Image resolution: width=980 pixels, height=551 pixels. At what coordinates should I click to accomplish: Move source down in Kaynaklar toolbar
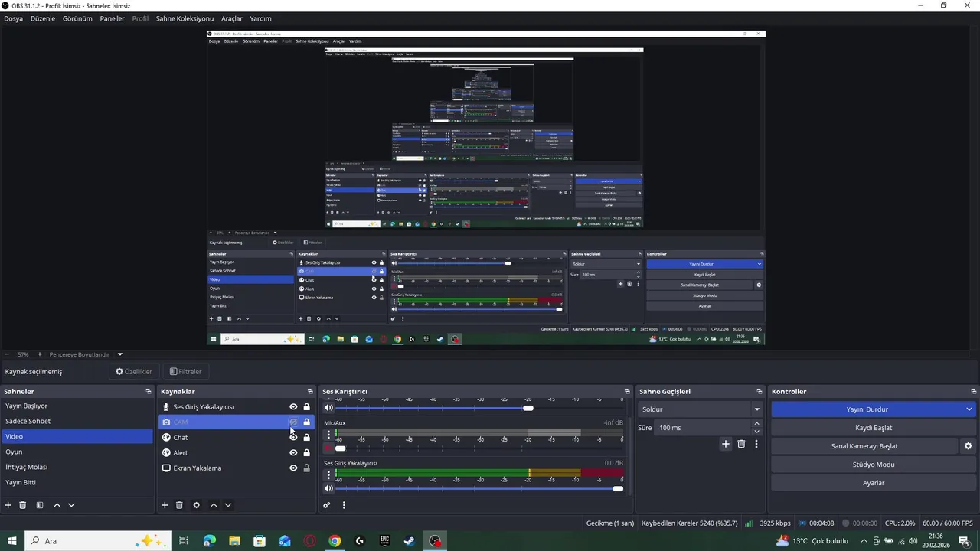tap(228, 505)
